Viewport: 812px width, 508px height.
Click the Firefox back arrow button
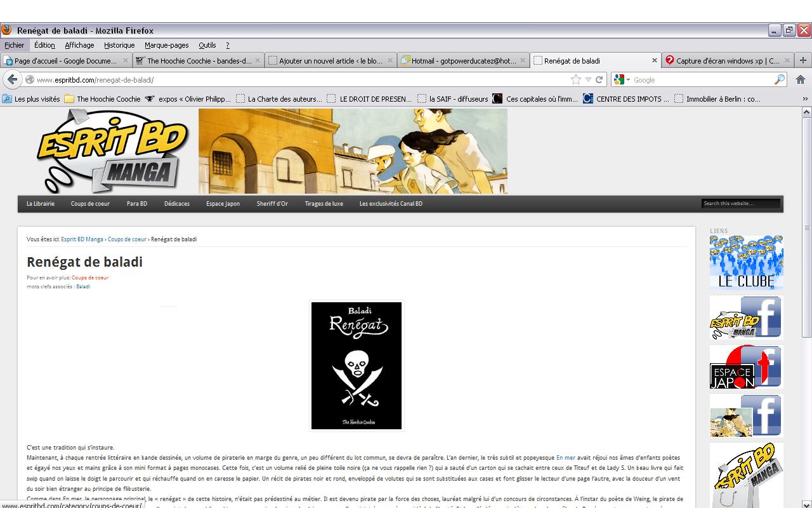click(12, 79)
